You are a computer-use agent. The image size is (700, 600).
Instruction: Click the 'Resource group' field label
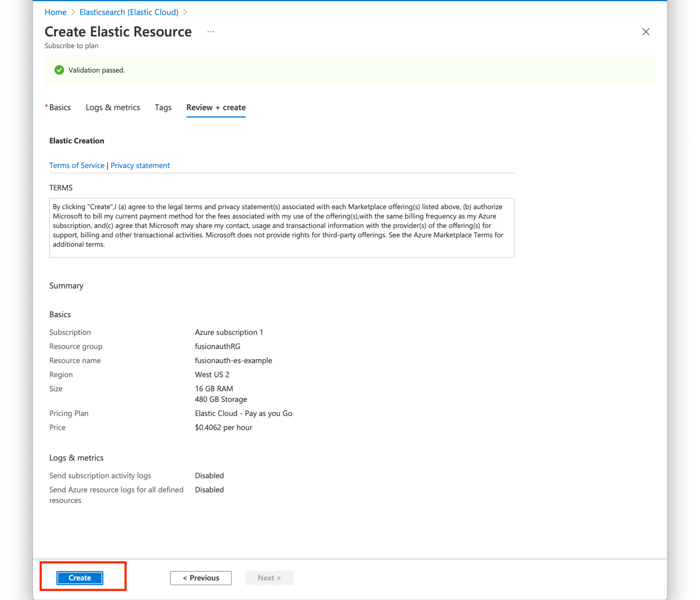76,346
